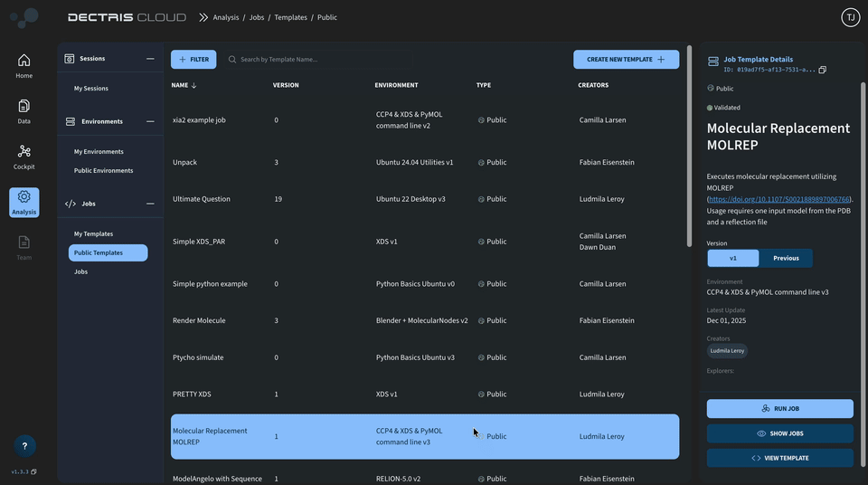
Task: Select version v1 toggle
Action: (x=733, y=258)
